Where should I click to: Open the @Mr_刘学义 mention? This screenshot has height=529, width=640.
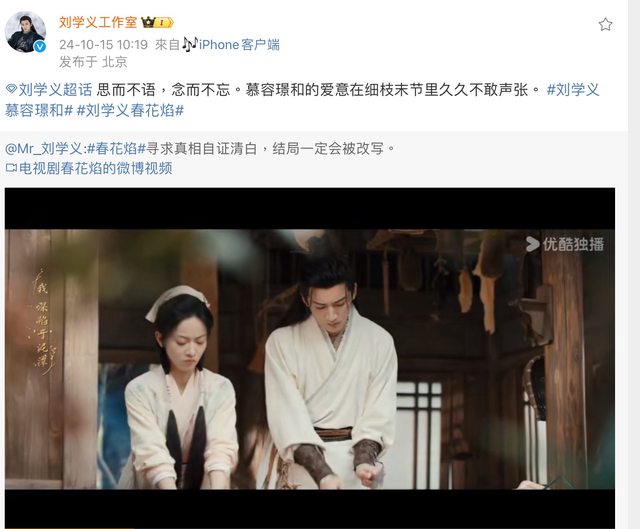(x=44, y=149)
